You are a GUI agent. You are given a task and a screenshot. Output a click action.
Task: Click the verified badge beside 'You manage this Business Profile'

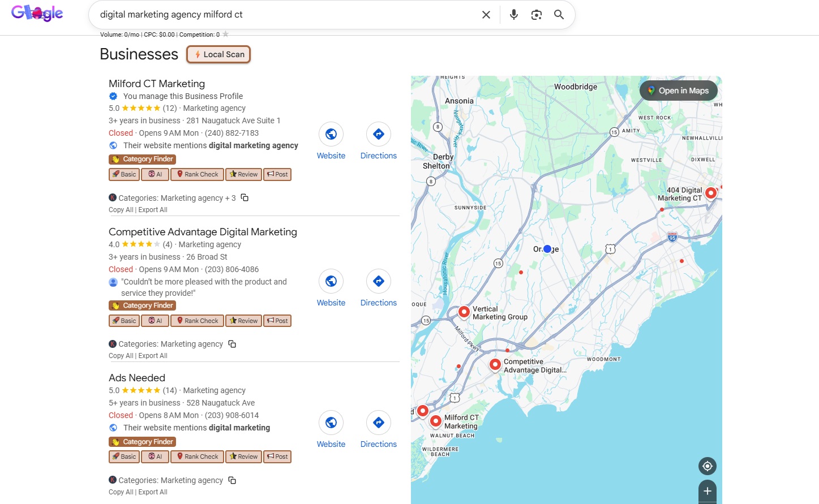113,96
